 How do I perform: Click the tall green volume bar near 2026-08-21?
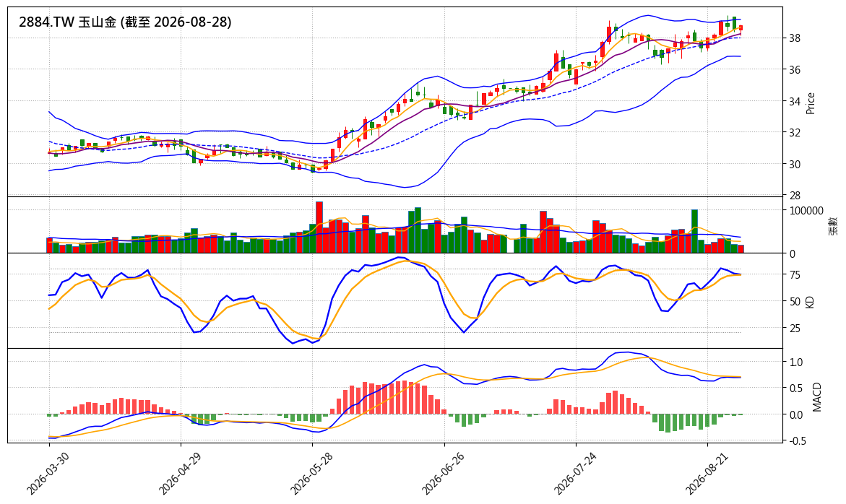(x=694, y=231)
